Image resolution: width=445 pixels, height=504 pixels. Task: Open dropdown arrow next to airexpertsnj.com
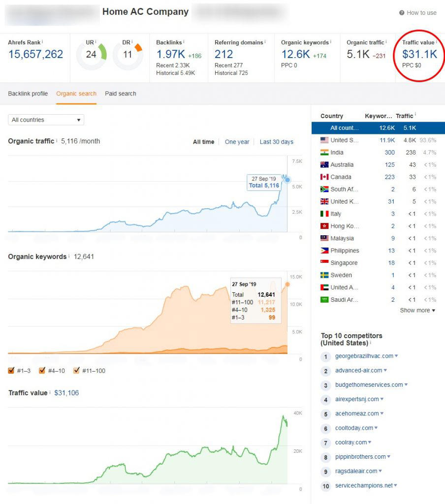(381, 399)
